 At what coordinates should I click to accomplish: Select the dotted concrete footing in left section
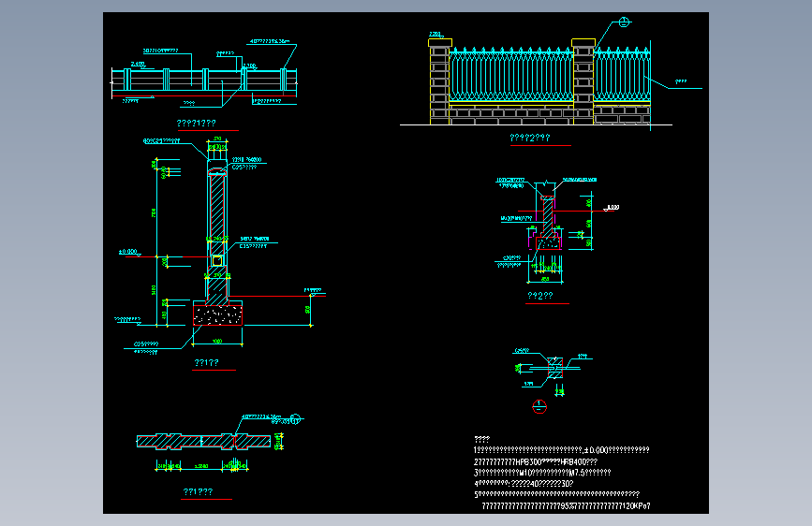point(217,315)
